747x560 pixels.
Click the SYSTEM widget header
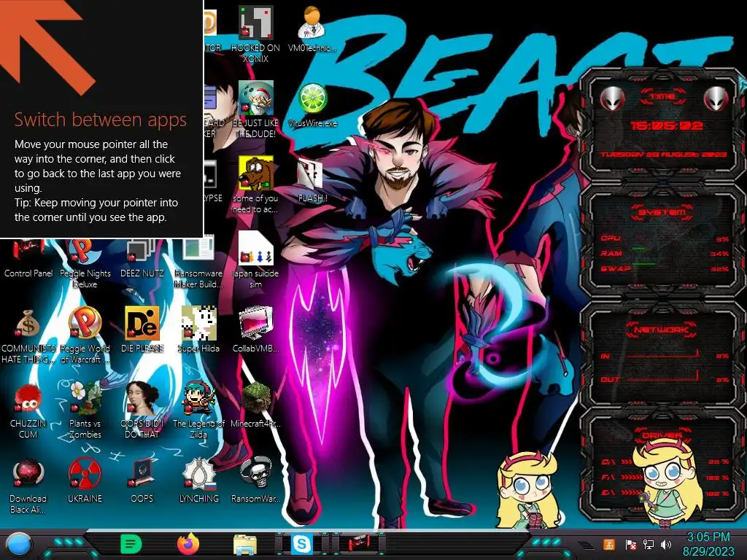[x=662, y=212]
